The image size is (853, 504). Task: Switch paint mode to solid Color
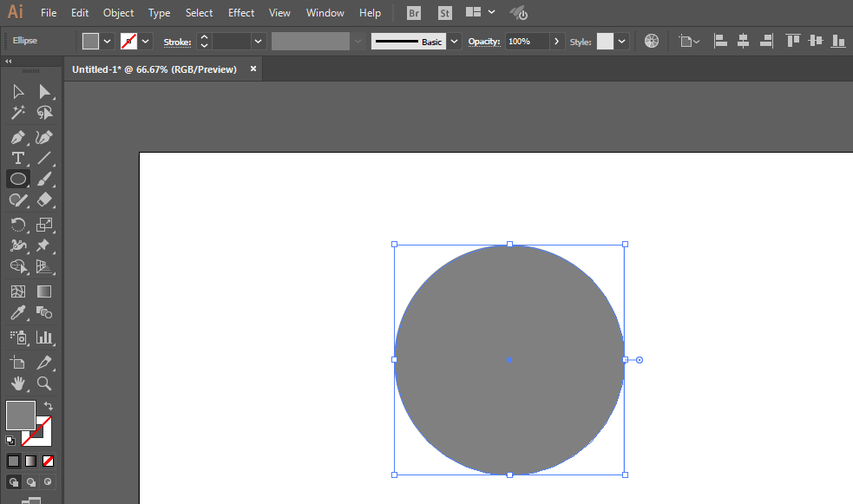point(14,461)
